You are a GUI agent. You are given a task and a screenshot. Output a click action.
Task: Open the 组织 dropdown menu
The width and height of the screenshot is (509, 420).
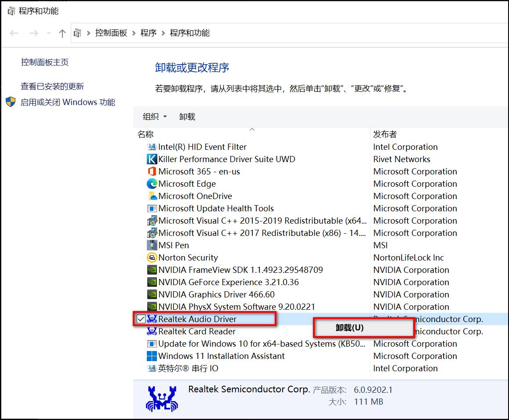[154, 116]
